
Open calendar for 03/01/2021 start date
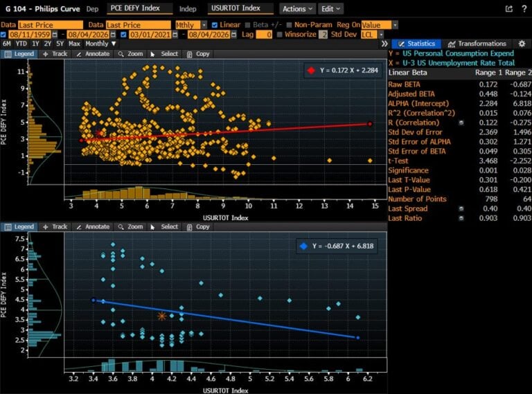pos(175,35)
